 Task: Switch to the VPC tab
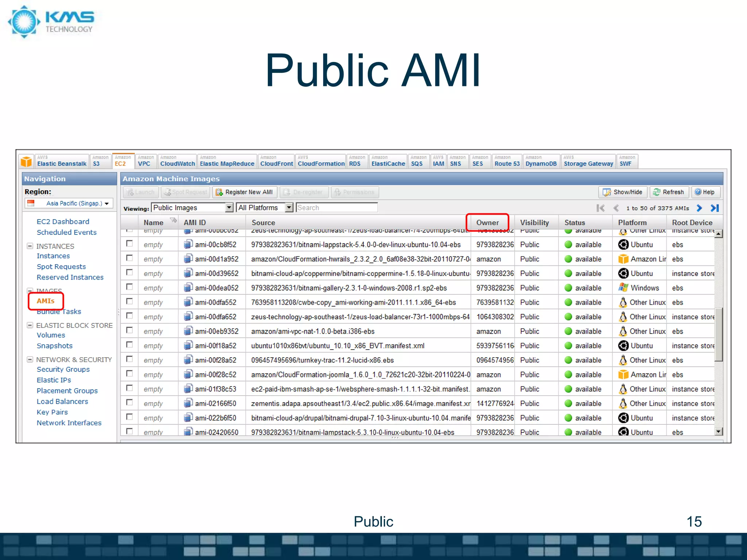[x=146, y=161]
